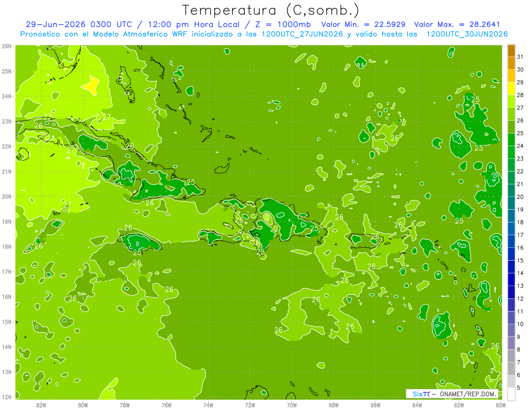Click the gray swatch between 6 and 7
This screenshot has width=532, height=411.
511,368
